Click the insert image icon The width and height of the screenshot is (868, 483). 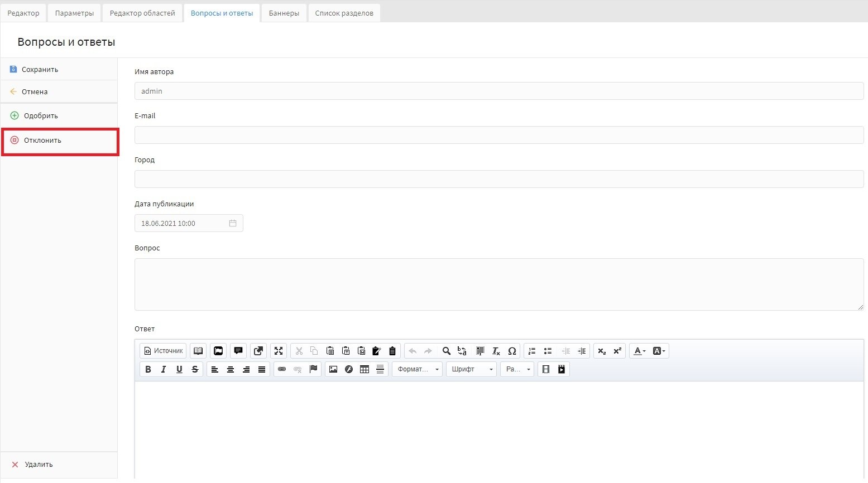click(x=333, y=369)
